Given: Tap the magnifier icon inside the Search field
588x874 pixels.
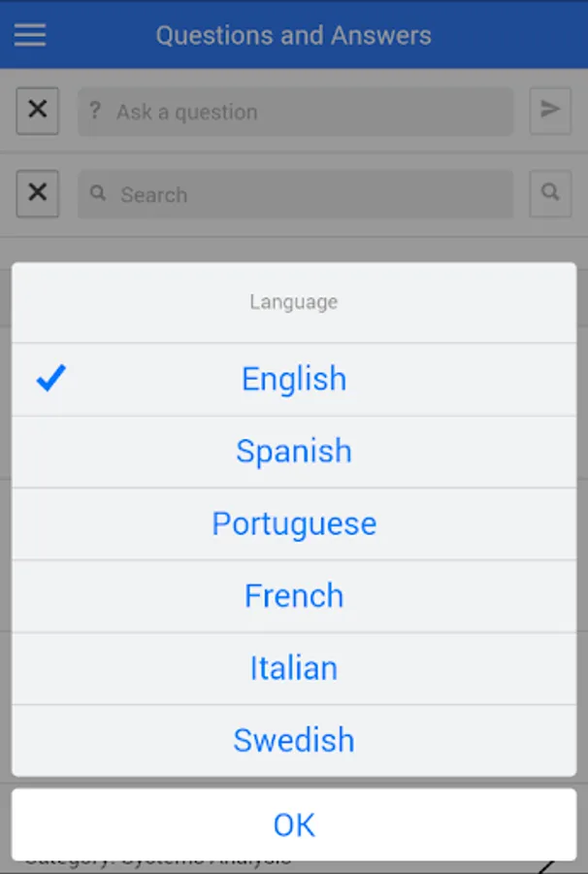Looking at the screenshot, I should [98, 194].
